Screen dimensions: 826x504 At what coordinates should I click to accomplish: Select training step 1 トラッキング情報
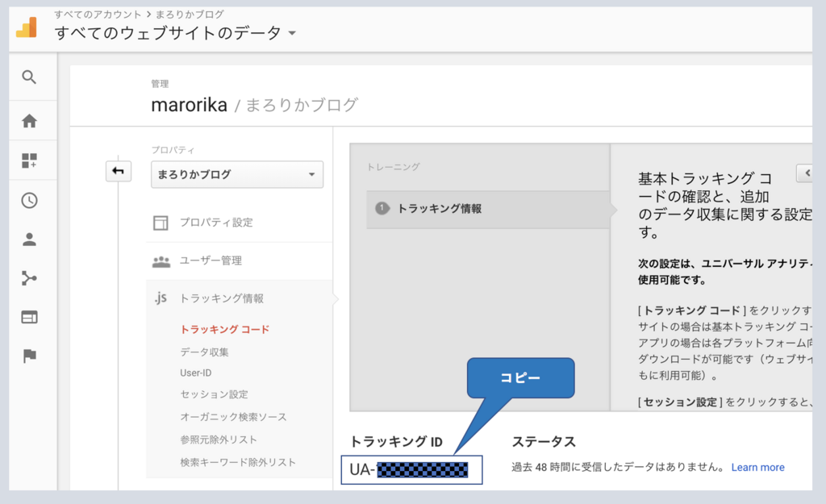point(488,209)
